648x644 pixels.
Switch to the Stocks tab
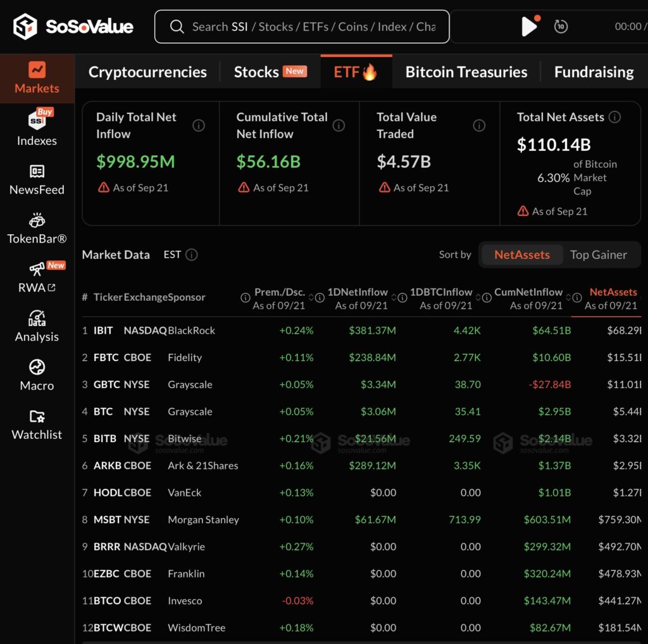click(270, 72)
